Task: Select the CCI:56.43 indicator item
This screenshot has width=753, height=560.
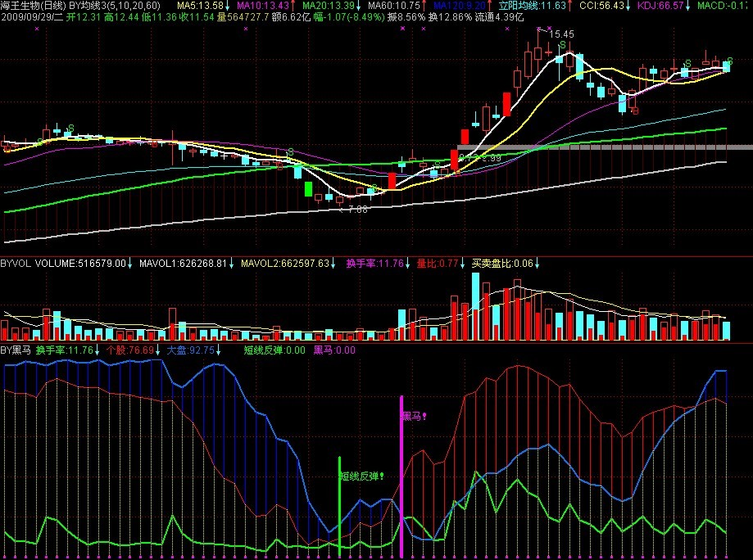Action: [602, 6]
